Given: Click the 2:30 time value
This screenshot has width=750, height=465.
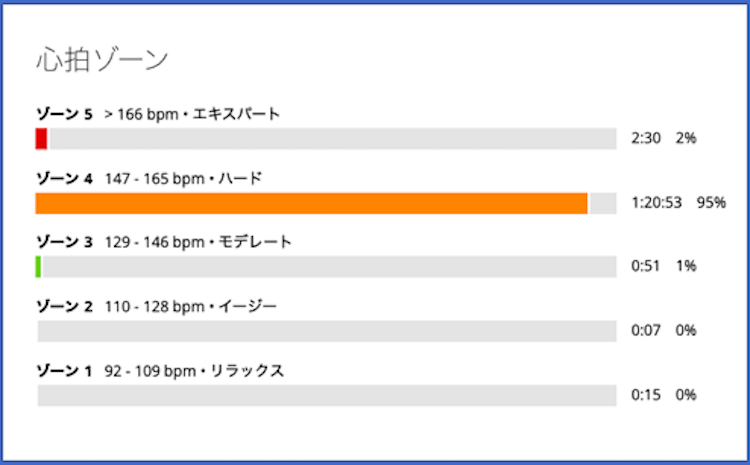Looking at the screenshot, I should 646,138.
